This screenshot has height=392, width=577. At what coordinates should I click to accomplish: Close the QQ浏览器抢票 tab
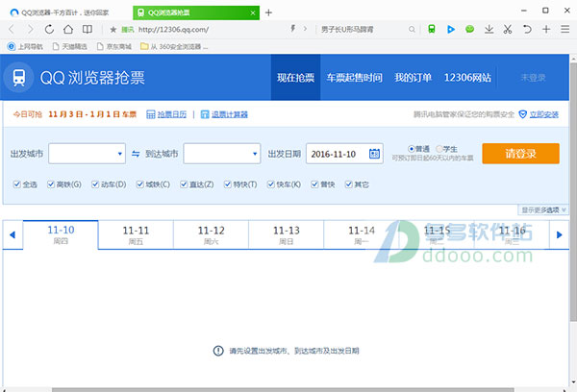pos(253,12)
